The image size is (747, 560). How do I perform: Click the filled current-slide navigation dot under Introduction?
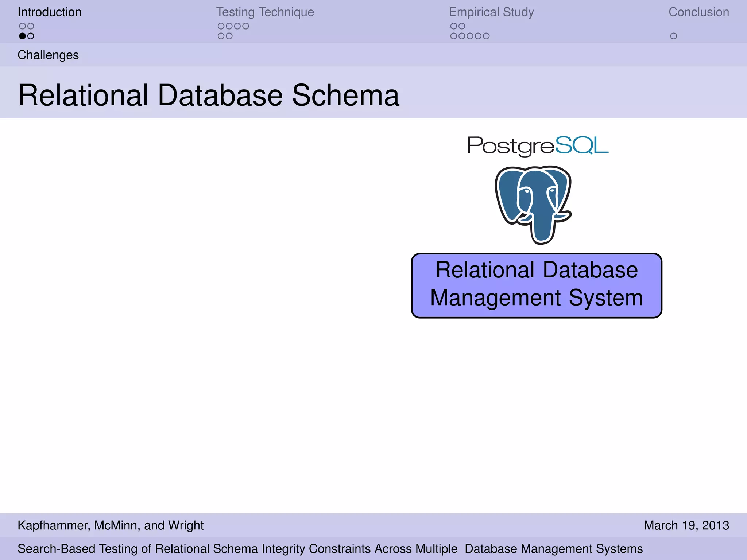(23, 36)
